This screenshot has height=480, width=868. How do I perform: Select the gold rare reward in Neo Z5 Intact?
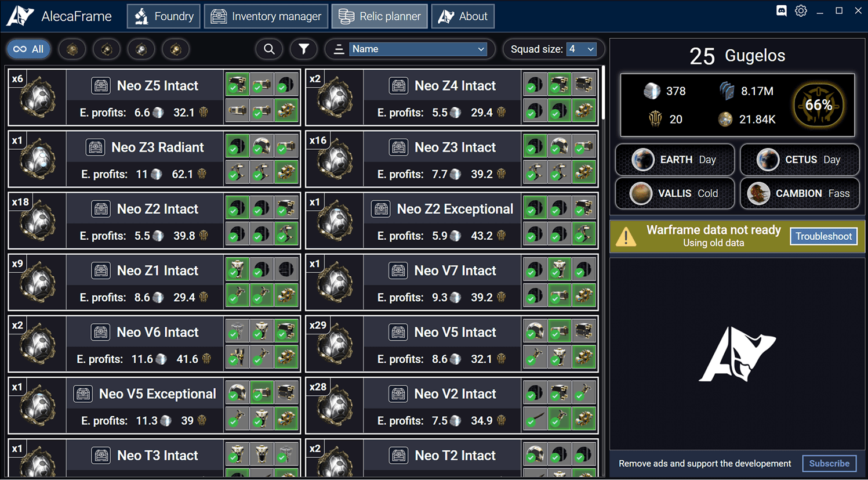tap(286, 110)
